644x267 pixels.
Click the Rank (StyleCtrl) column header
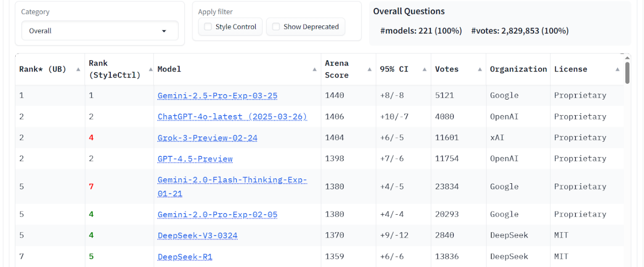click(119, 69)
